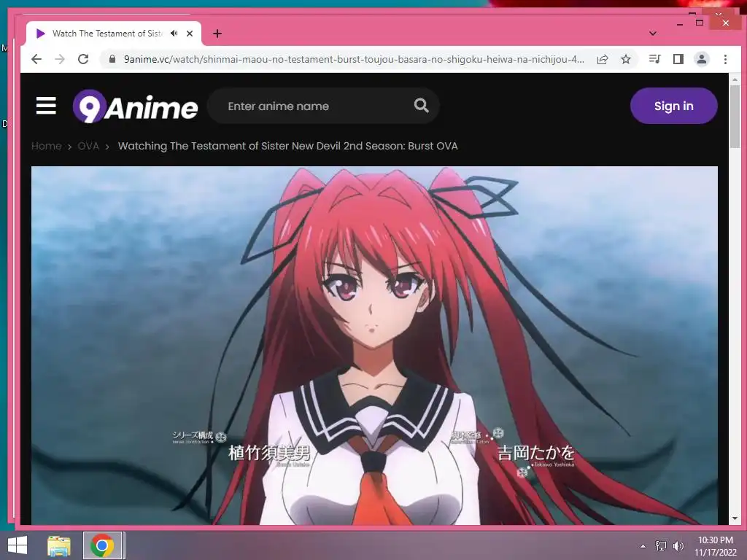Click the breadcrumb text Watching The Testament of Sister New Devil

[287, 146]
